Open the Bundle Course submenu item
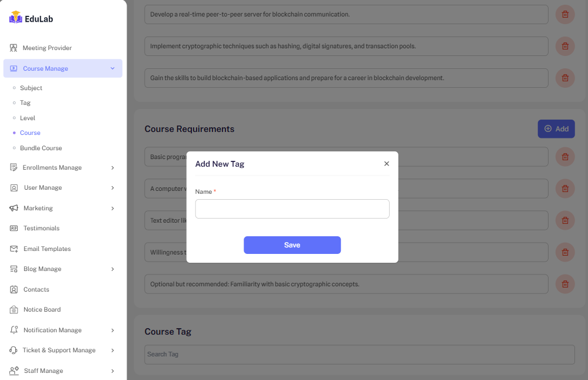This screenshot has width=588, height=380. [x=41, y=148]
